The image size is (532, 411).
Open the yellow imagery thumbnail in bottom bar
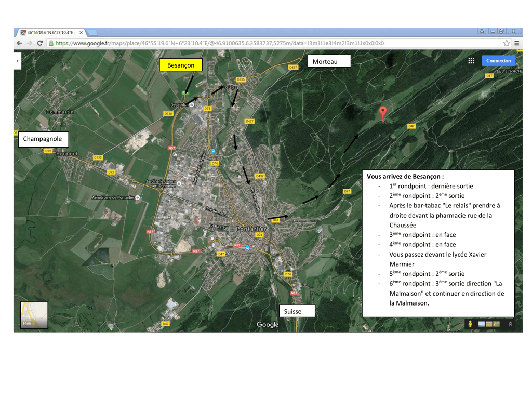[489, 324]
